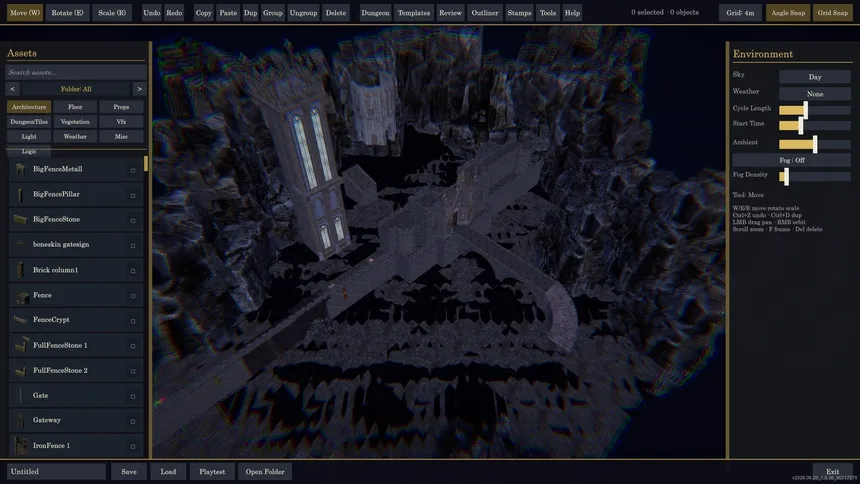Click the FenceCrypt asset thumbnail icon
The width and height of the screenshot is (860, 484).
(20, 320)
